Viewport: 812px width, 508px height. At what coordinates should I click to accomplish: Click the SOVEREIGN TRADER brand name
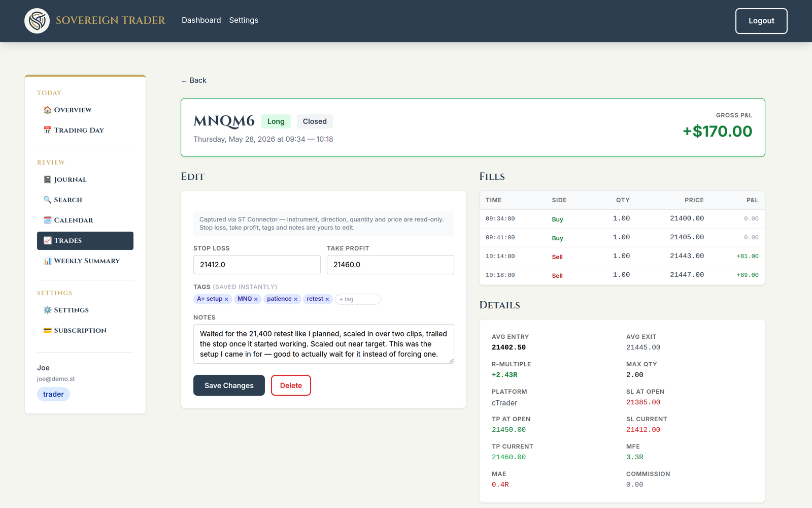point(111,20)
